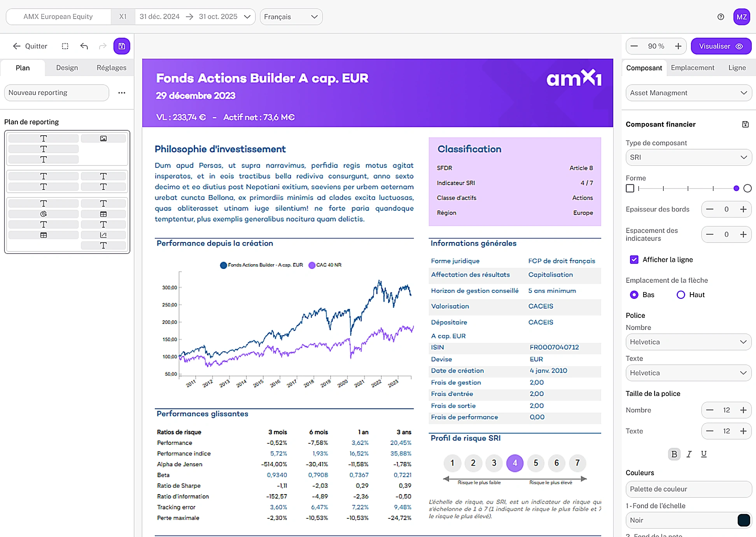
Task: Toggle italic text formatting
Action: pyautogui.click(x=689, y=454)
